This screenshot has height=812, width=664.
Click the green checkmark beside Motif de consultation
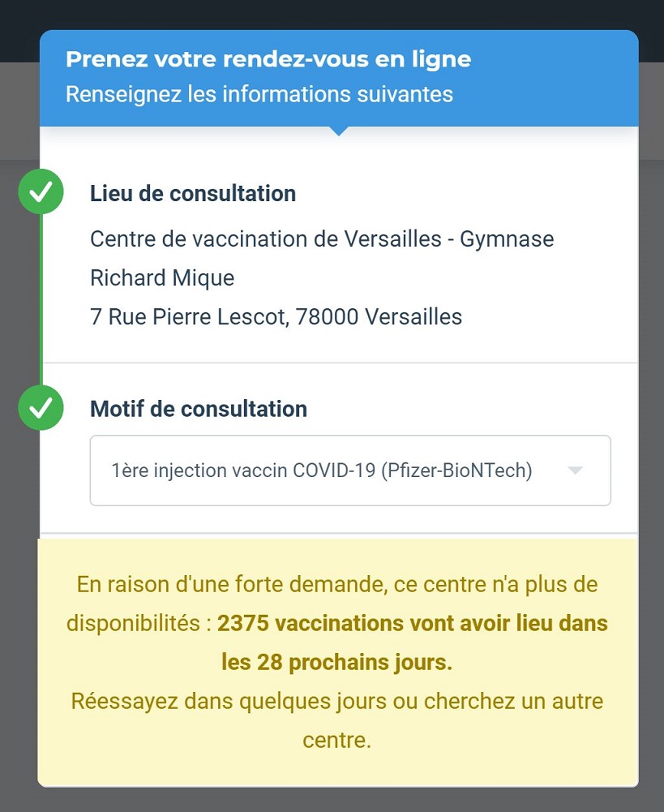coord(41,407)
